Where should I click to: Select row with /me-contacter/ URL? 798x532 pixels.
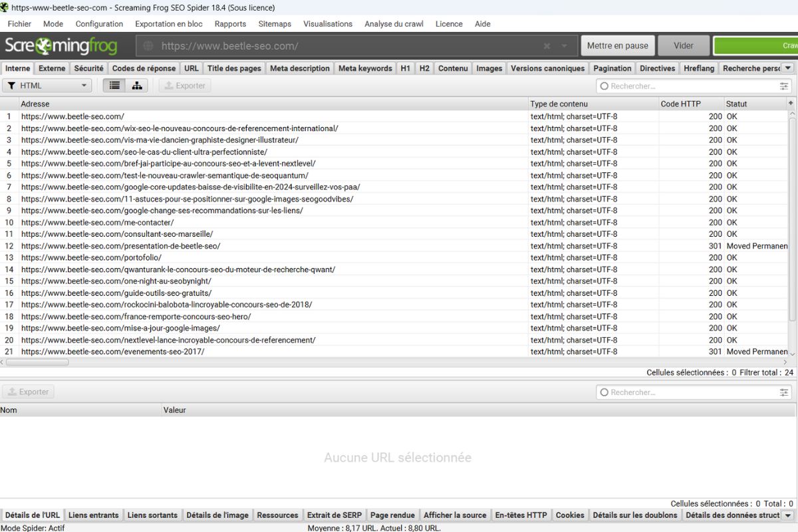(394, 222)
